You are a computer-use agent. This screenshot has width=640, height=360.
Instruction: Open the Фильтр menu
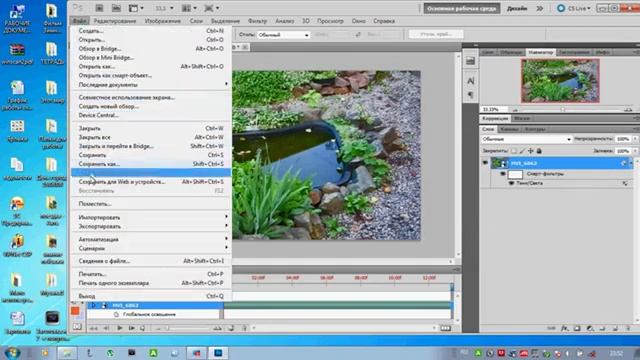tap(257, 21)
